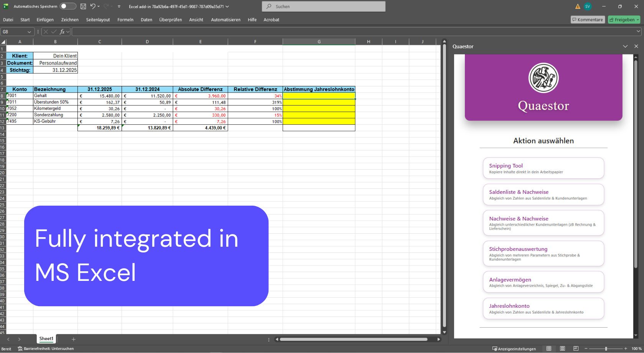The width and height of the screenshot is (644, 353).
Task: Choose the Stichprobenauswertung action
Action: (x=544, y=253)
